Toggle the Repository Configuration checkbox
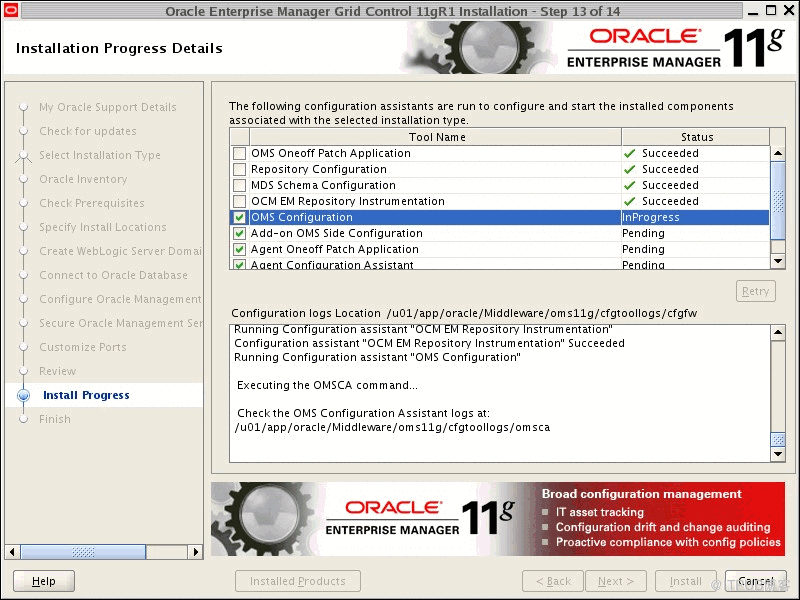This screenshot has height=600, width=800. [x=239, y=169]
